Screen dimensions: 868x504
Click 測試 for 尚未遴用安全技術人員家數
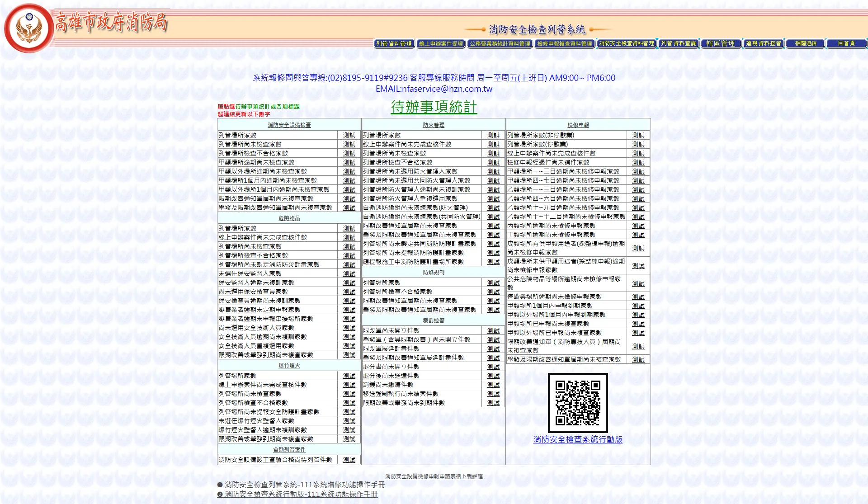click(x=349, y=328)
